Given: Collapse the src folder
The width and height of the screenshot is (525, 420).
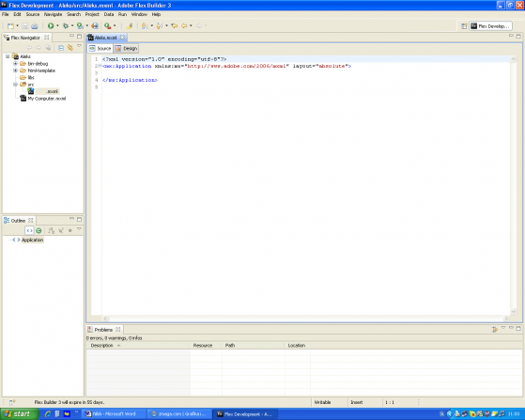Looking at the screenshot, I should click(15, 85).
